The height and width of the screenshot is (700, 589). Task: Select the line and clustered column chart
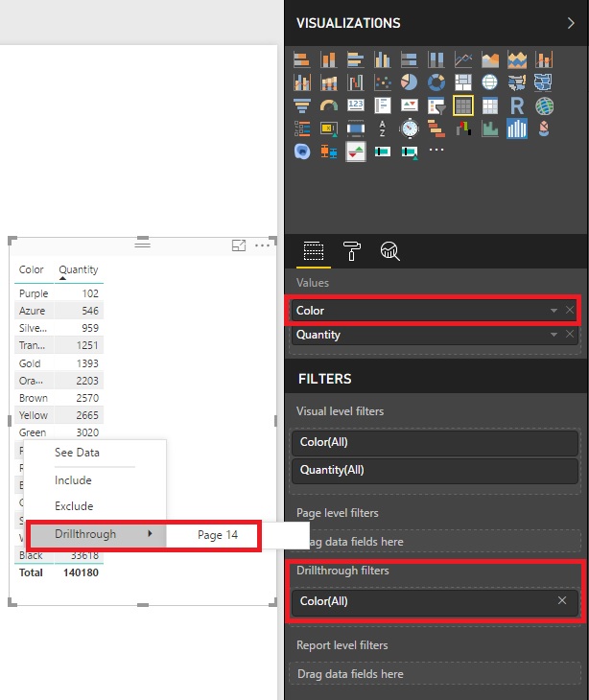pos(302,82)
